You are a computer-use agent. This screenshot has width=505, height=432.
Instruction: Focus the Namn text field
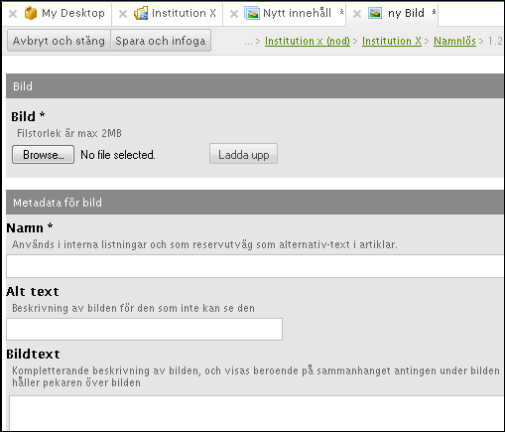pos(255,266)
